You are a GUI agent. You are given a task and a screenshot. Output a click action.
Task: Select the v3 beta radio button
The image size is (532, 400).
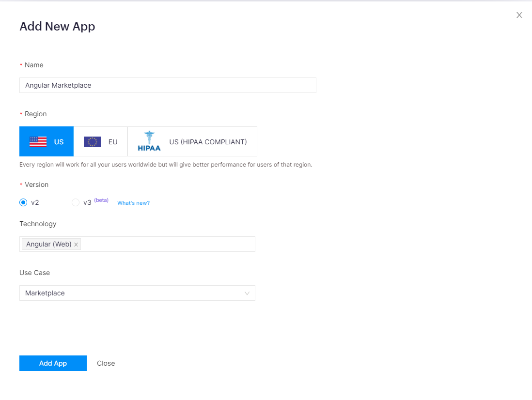click(76, 202)
